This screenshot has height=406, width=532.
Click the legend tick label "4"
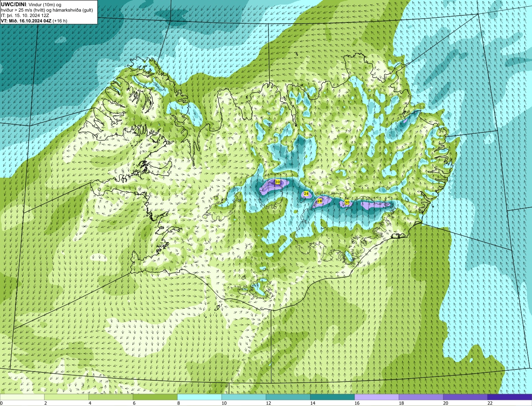coord(90,403)
